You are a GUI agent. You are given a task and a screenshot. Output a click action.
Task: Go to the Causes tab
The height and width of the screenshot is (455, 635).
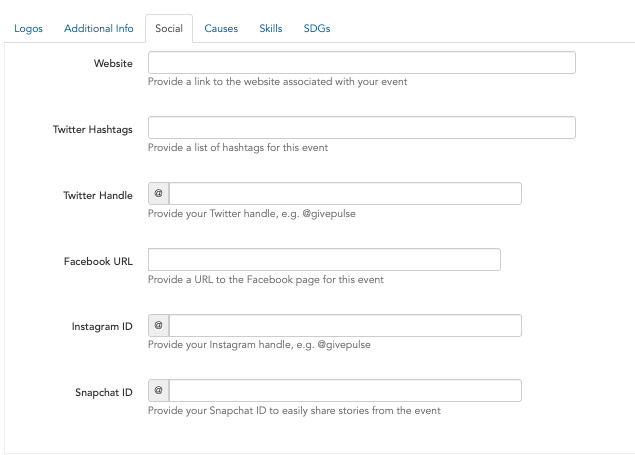click(x=221, y=28)
